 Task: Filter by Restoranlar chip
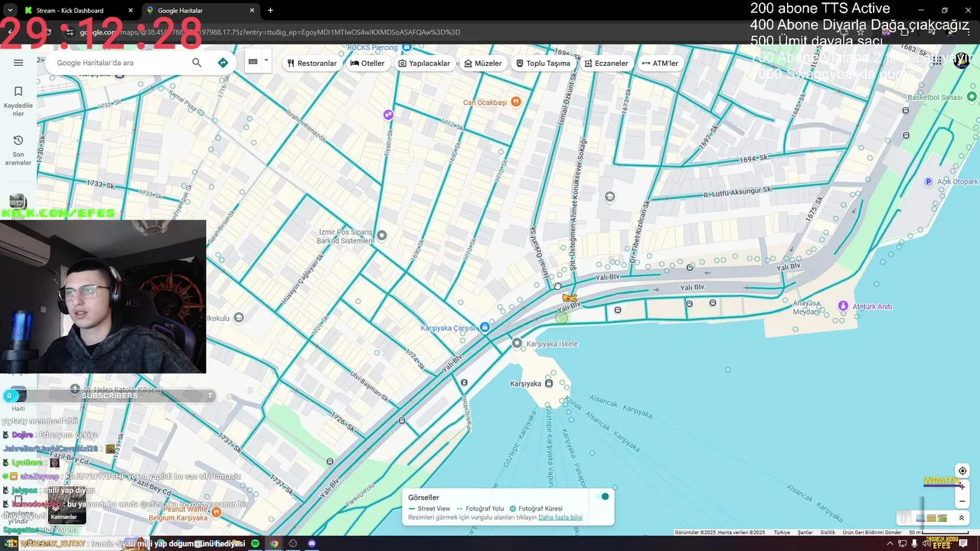pyautogui.click(x=312, y=64)
